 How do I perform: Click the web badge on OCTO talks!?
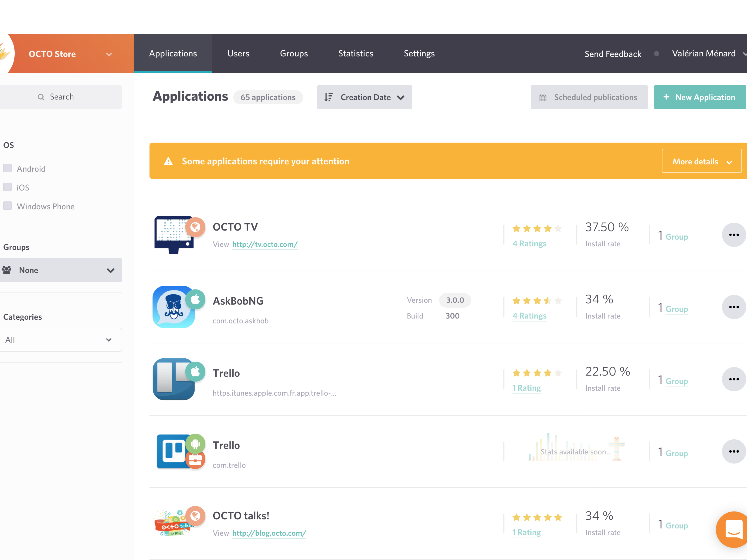pyautogui.click(x=195, y=516)
